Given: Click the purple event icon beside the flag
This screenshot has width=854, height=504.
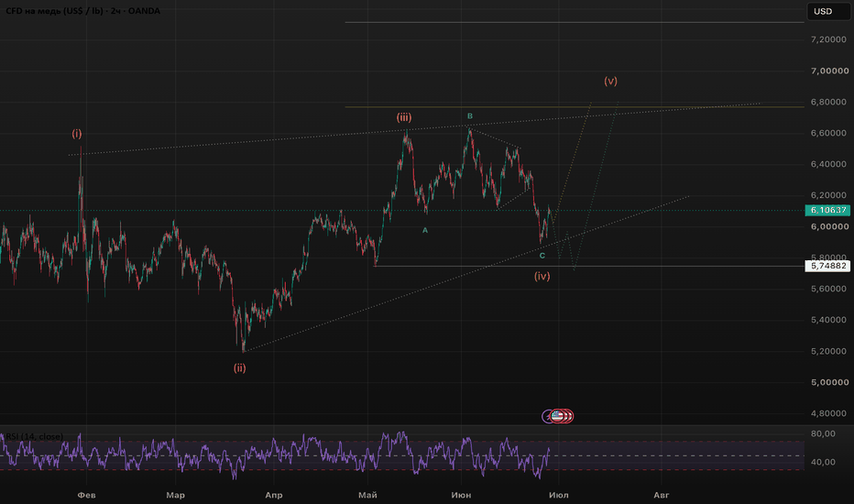Looking at the screenshot, I should [546, 417].
